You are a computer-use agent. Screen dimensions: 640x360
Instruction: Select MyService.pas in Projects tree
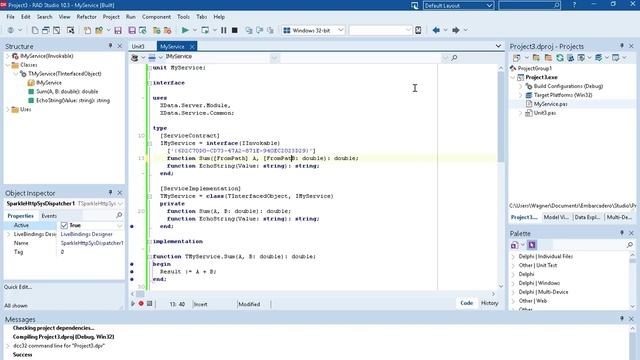(550, 104)
